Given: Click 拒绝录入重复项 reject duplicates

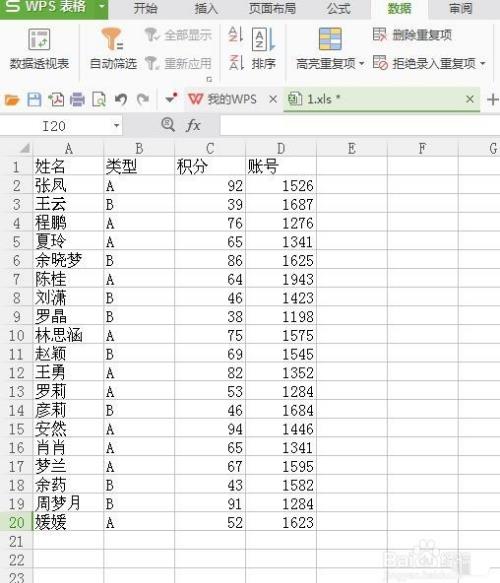Looking at the screenshot, I should [x=425, y=63].
